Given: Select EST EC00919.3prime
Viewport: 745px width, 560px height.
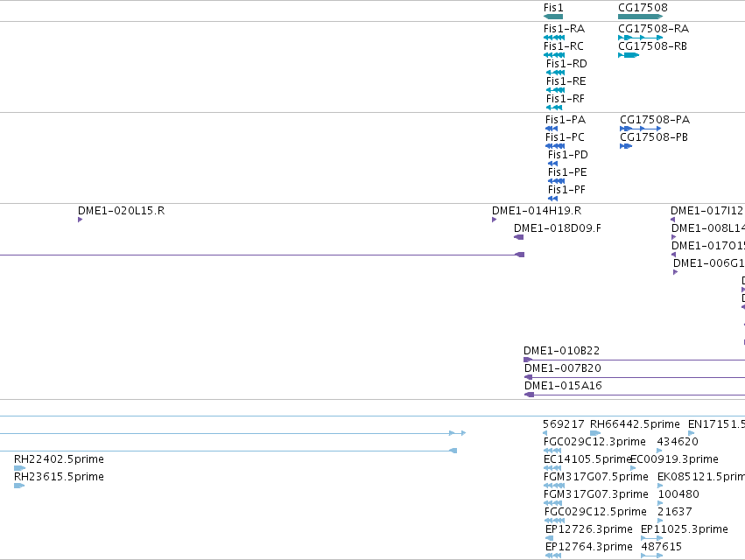Looking at the screenshot, I should pos(675,459).
